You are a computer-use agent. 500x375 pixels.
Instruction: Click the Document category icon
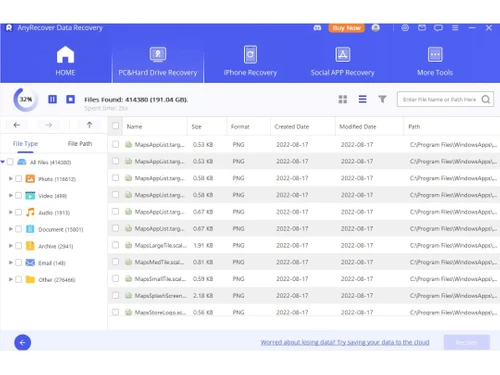[x=30, y=229]
